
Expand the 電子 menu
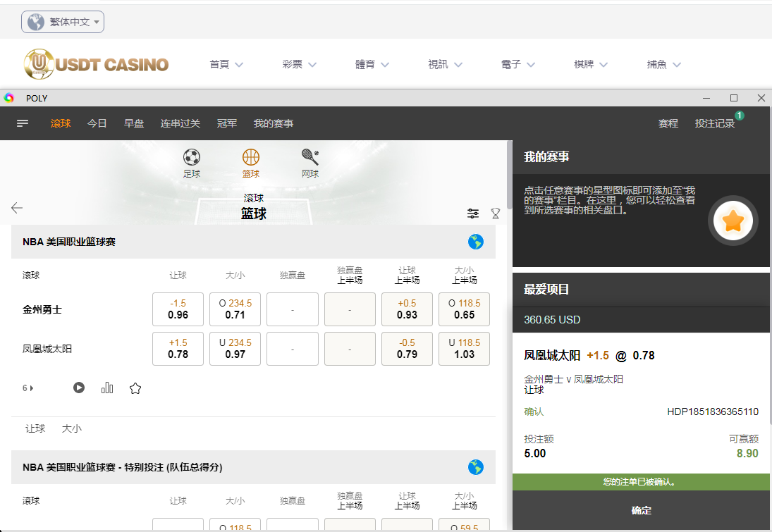(x=518, y=64)
